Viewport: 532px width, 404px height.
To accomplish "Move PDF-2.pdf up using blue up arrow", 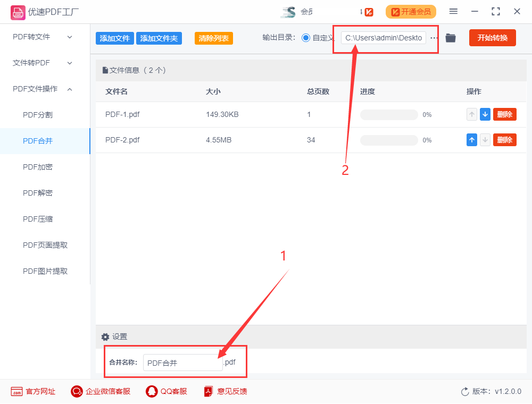I will tap(471, 140).
